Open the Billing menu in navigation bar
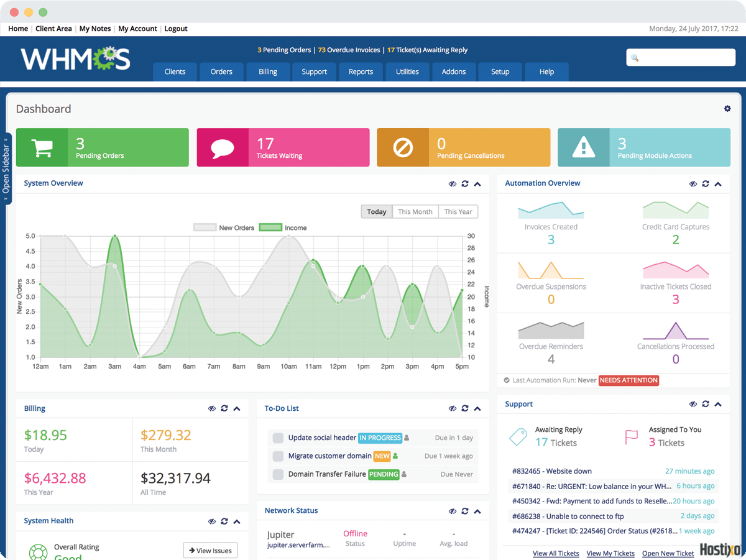Image resolution: width=746 pixels, height=560 pixels. pyautogui.click(x=268, y=72)
